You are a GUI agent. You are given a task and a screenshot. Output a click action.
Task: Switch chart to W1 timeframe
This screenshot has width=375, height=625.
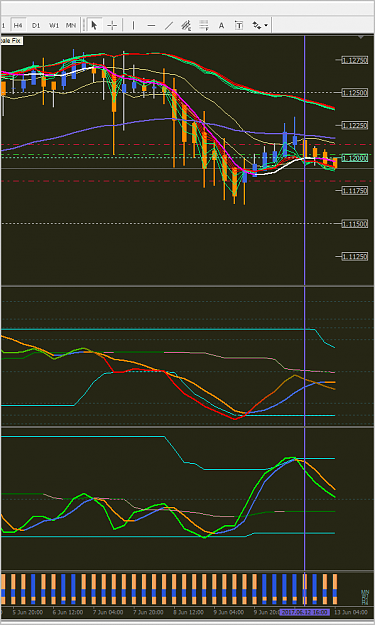tap(54, 26)
